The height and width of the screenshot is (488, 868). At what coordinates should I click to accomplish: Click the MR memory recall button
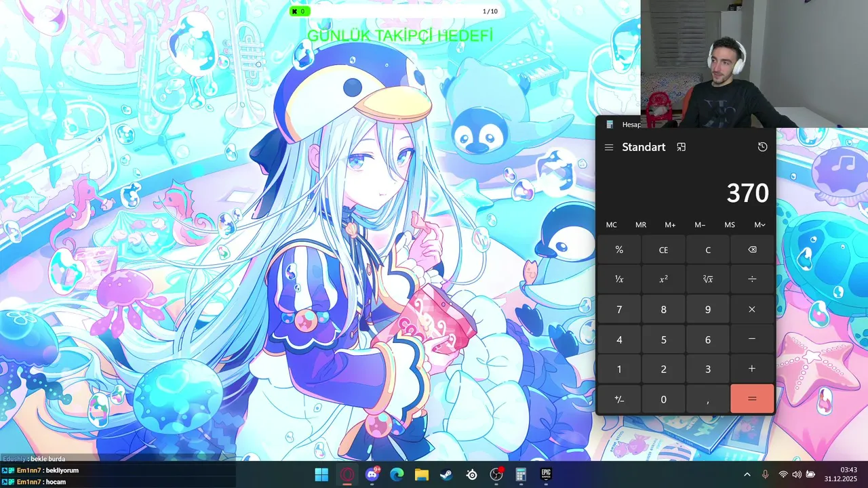641,224
